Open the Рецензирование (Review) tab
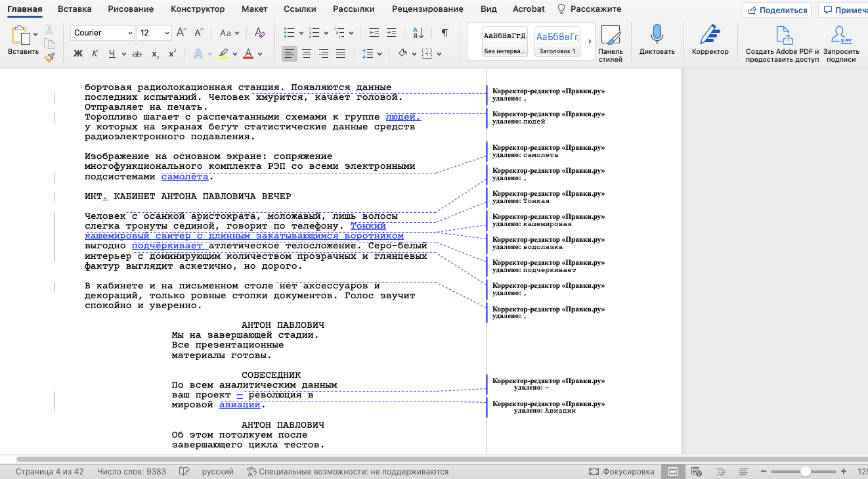 pyautogui.click(x=427, y=9)
